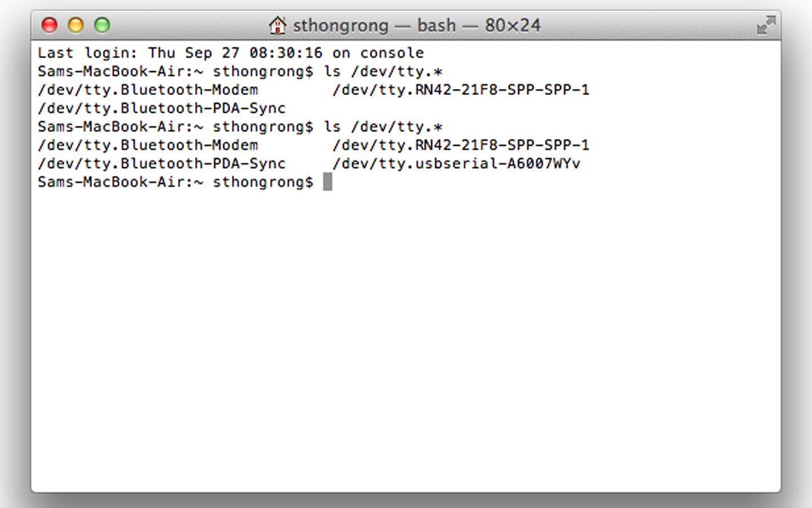812x508 pixels.
Task: Click second /dev/tty.Bluetooth-Modem entry
Action: pos(148,145)
